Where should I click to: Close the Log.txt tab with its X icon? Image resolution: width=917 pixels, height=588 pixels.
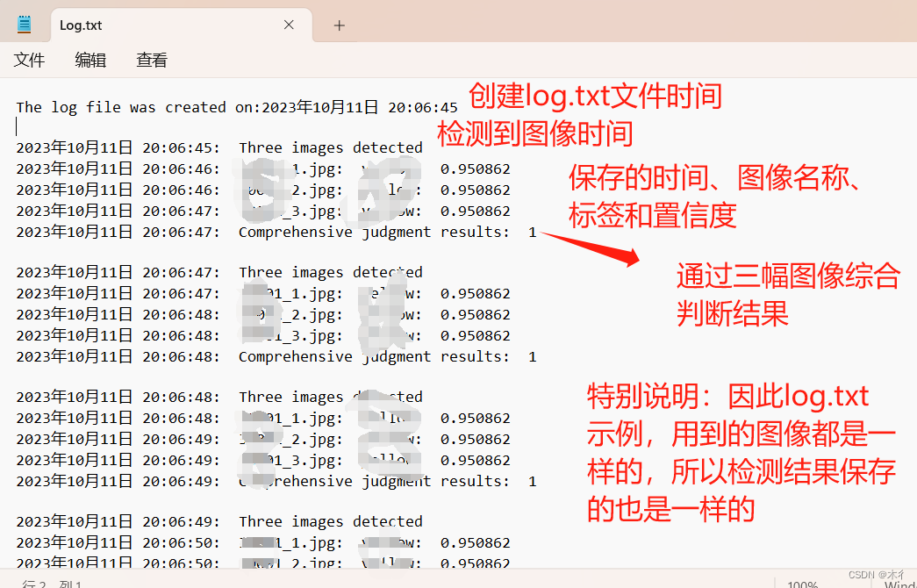(289, 25)
